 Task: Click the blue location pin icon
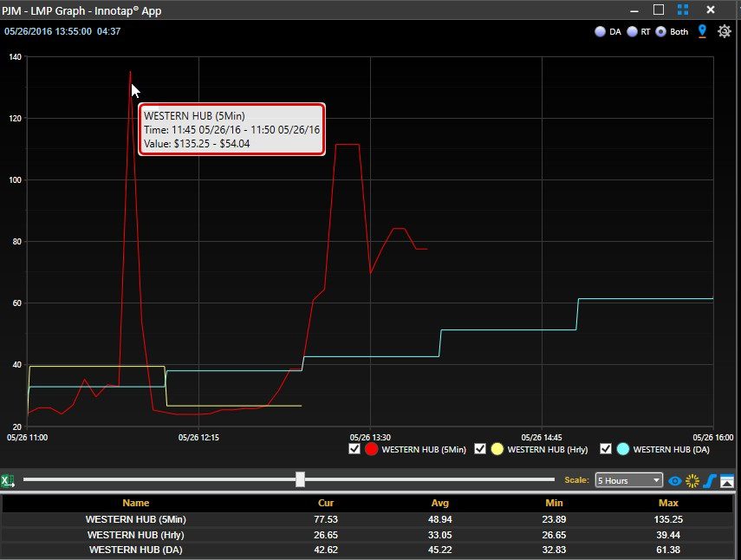point(702,31)
